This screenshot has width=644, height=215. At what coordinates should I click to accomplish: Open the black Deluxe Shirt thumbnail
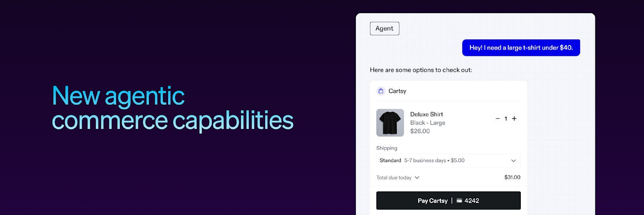click(x=390, y=123)
